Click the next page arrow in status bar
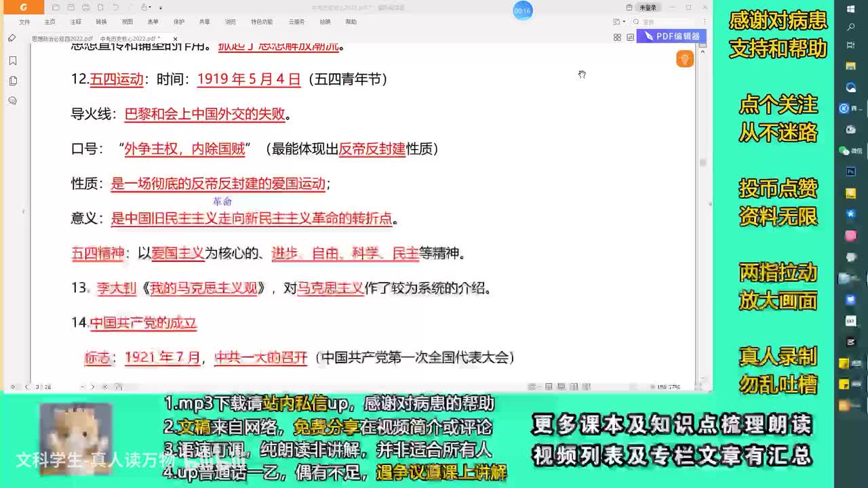868x488 pixels. click(x=93, y=387)
